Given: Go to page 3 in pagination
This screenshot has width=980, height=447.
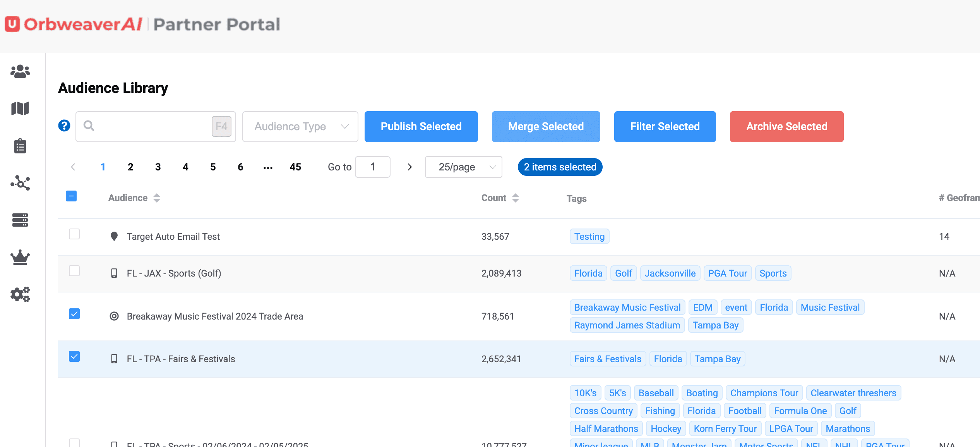Looking at the screenshot, I should pos(158,167).
